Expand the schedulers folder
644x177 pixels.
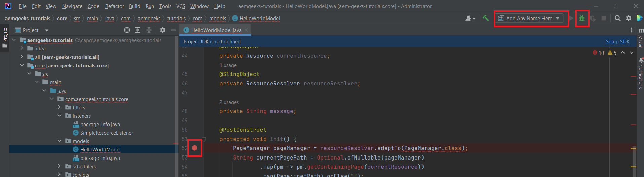point(59,166)
